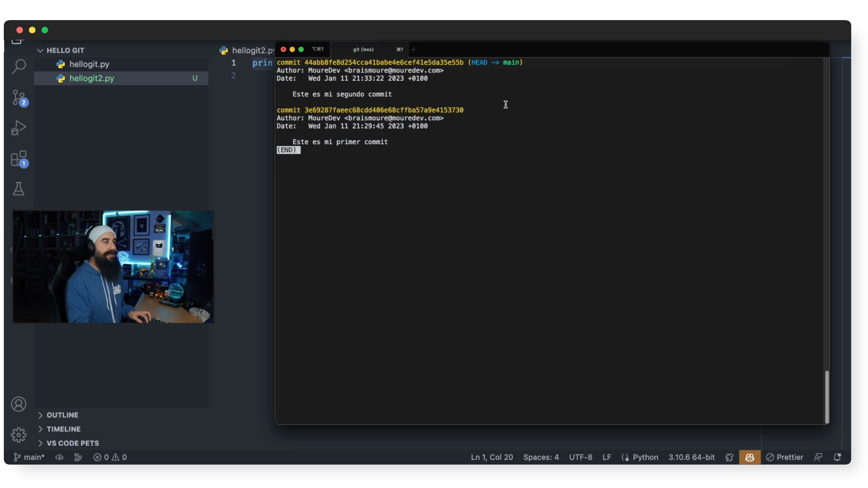Screen dimensions: 868x488
Task: Click date Wed Jan 11 21:33:22 2023
Action: (356, 79)
